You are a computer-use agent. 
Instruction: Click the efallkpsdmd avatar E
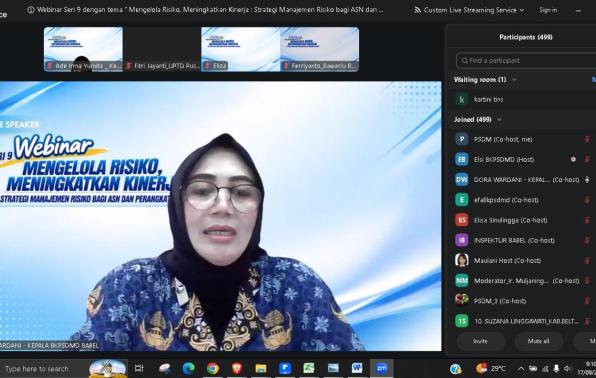pyautogui.click(x=462, y=200)
